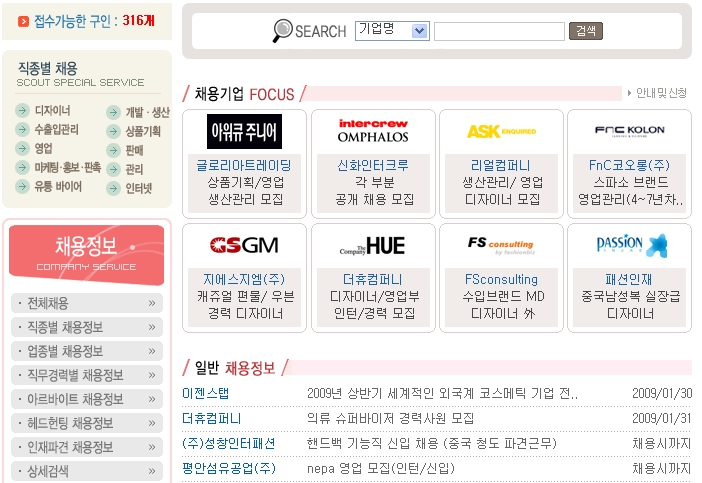702x483 pixels.
Task: Click the arrow icon next to 영업
Action: click(x=22, y=148)
